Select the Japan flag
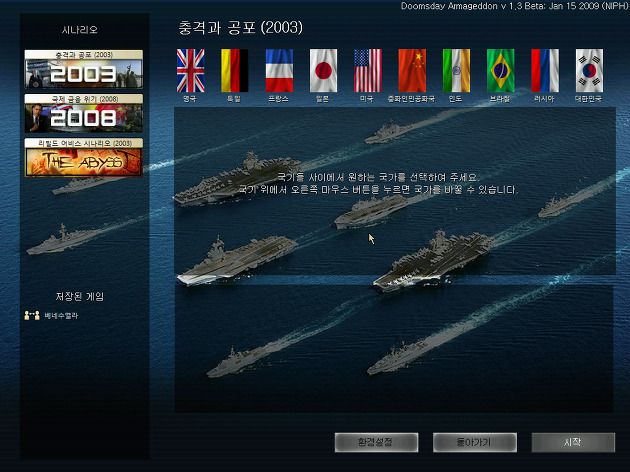 (323, 71)
